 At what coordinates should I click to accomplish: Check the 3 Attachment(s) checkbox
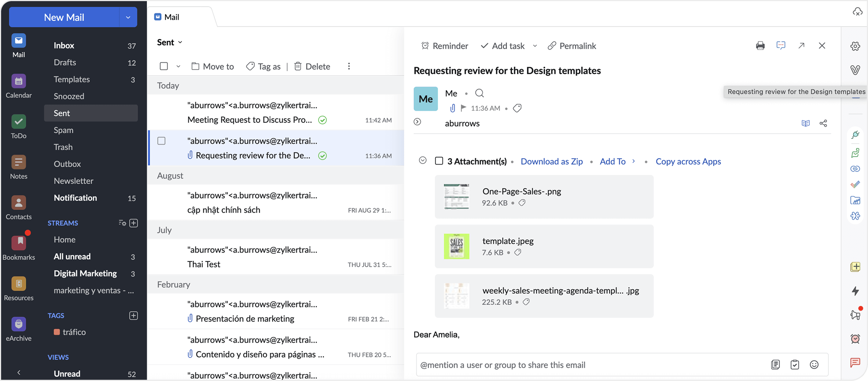439,161
